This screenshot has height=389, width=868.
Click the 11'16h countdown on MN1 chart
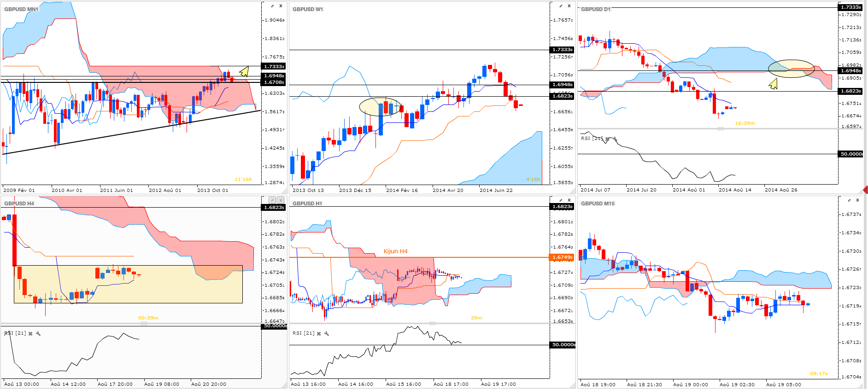(243, 180)
